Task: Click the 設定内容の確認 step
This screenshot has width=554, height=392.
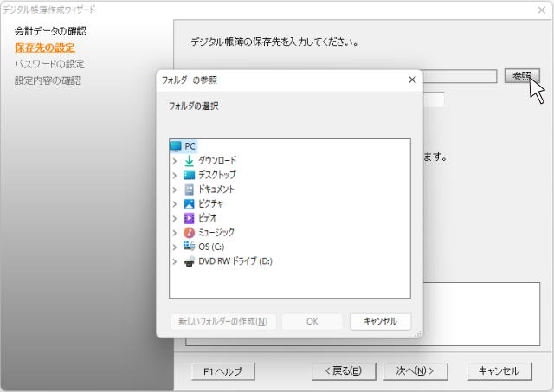Action: pyautogui.click(x=48, y=80)
